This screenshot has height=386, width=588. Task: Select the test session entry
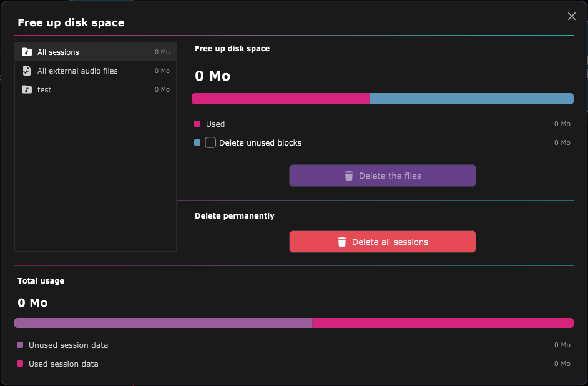(x=96, y=89)
